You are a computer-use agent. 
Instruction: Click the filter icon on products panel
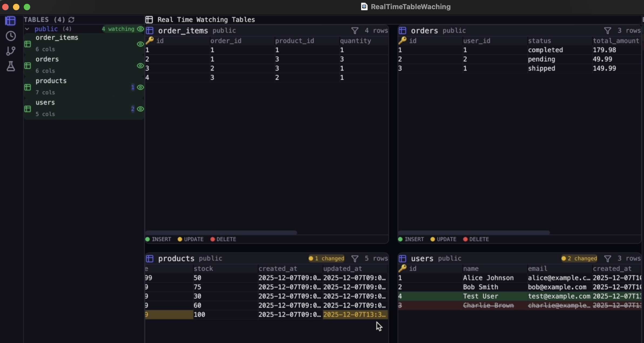(x=355, y=259)
